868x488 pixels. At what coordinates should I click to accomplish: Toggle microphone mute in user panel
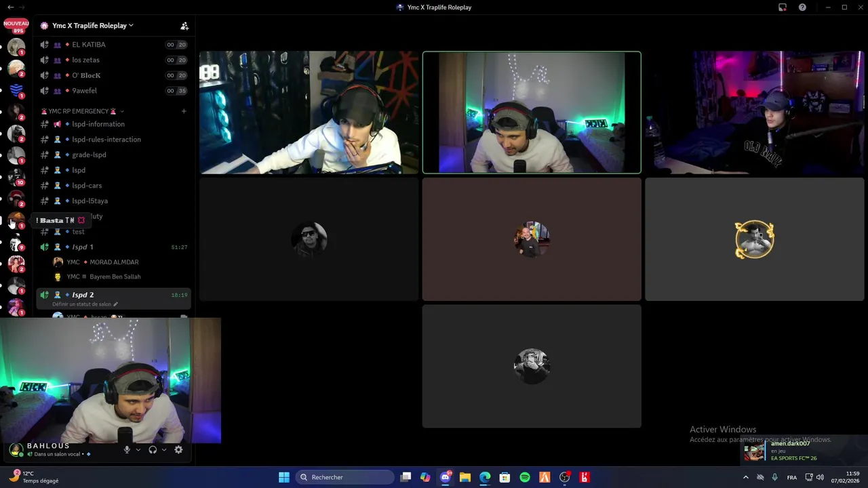point(127,450)
